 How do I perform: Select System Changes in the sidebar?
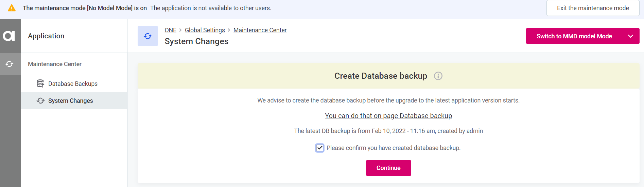pyautogui.click(x=70, y=101)
